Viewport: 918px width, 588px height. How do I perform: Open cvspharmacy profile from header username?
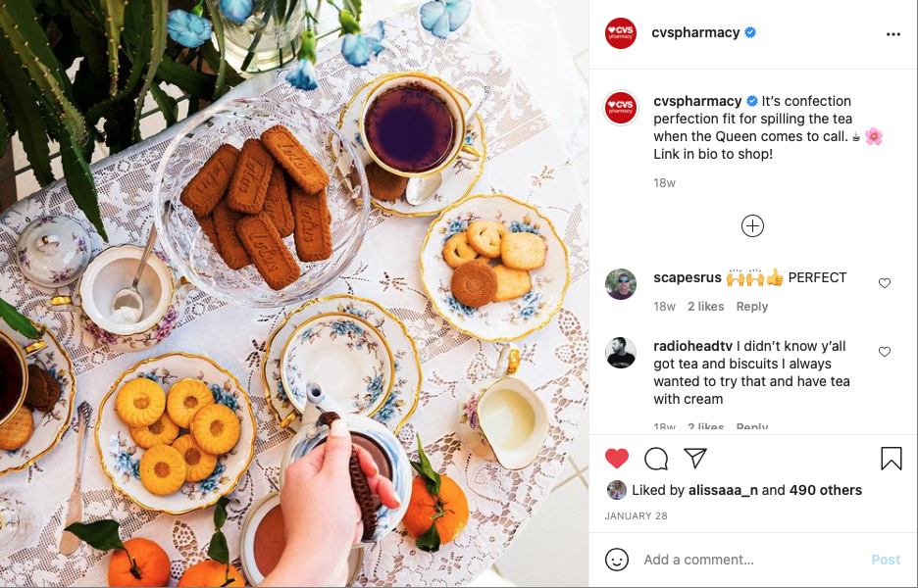point(695,32)
